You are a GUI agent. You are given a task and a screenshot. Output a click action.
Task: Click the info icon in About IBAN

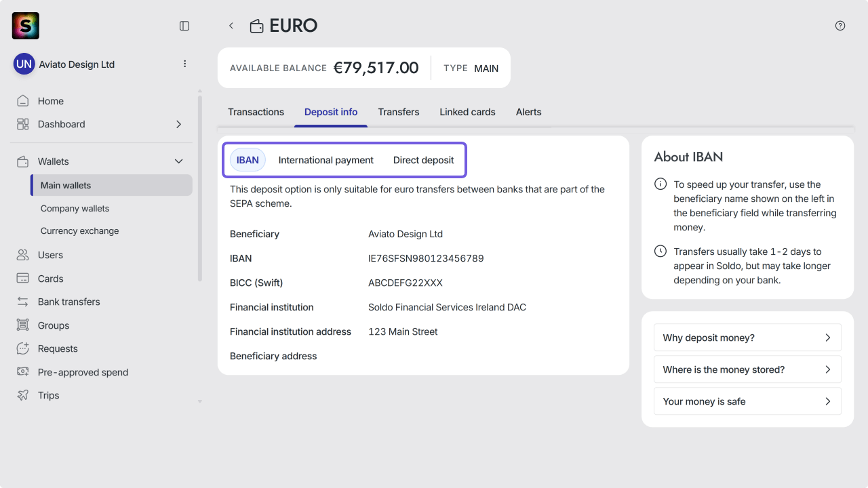point(660,184)
